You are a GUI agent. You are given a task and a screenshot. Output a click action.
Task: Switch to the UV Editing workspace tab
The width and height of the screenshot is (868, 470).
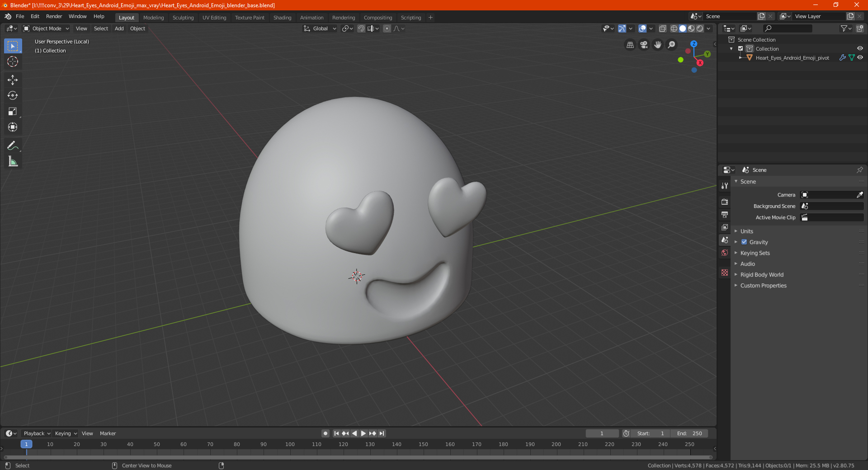click(214, 18)
